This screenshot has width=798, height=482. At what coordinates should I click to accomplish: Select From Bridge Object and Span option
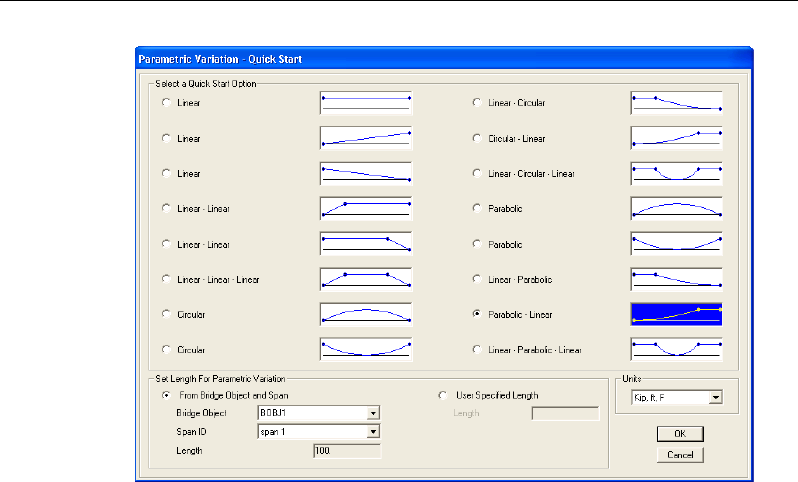point(166,395)
